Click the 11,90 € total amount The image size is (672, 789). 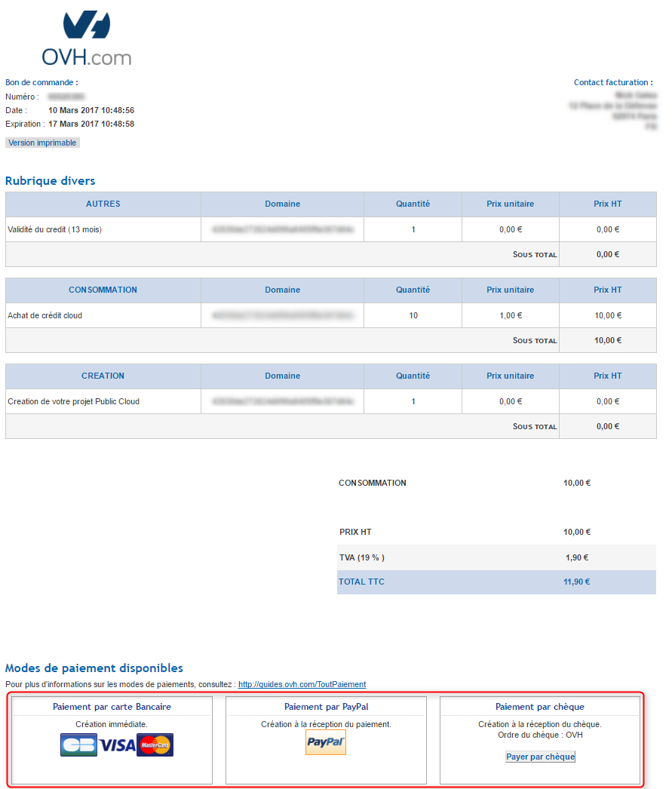click(577, 582)
